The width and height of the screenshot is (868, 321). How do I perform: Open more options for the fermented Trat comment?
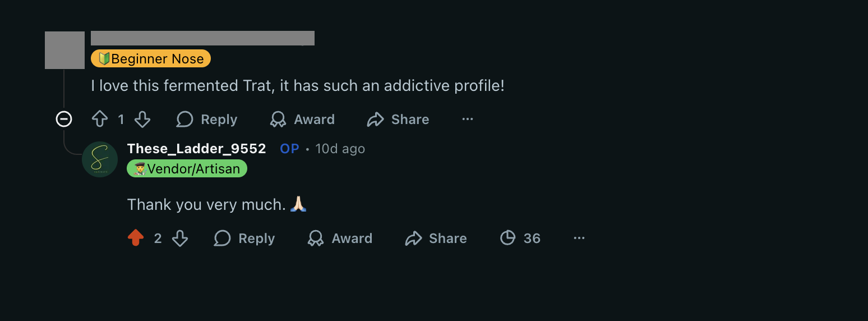pyautogui.click(x=468, y=119)
